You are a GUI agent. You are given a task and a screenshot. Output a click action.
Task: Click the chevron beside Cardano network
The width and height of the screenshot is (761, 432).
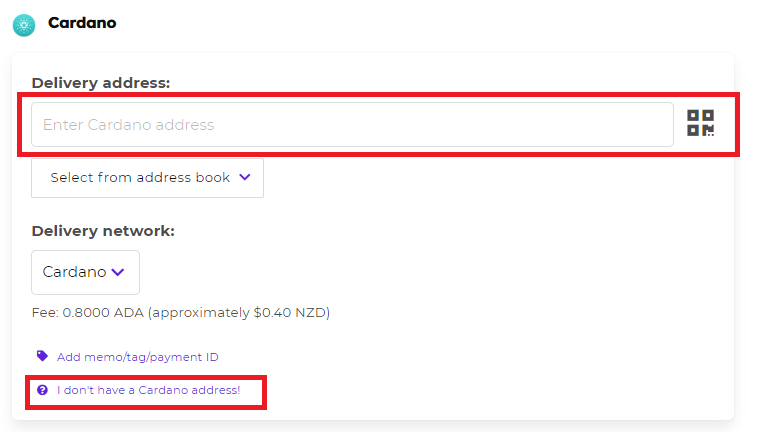tap(119, 272)
